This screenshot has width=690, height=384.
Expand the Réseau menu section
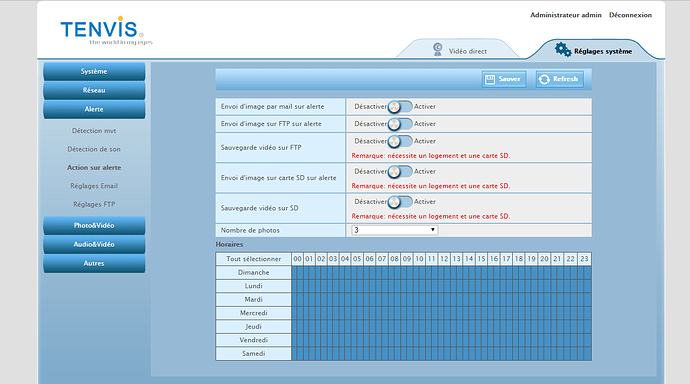(x=94, y=90)
